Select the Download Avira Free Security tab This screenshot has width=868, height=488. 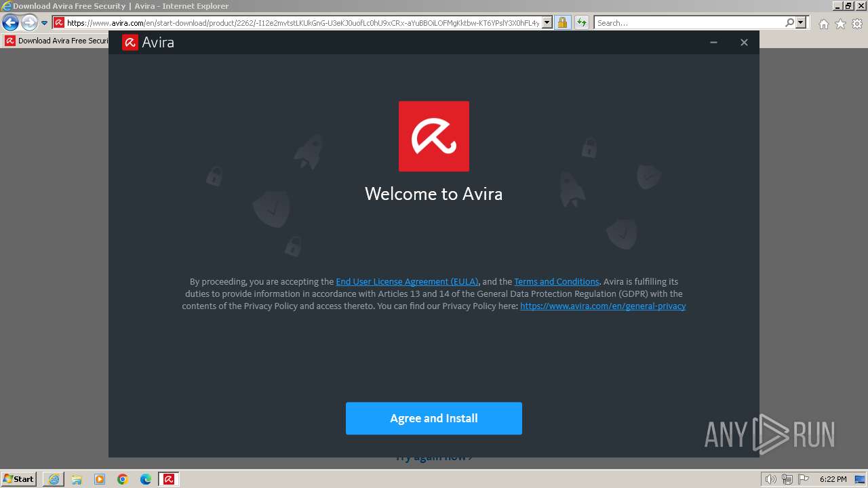tap(56, 41)
